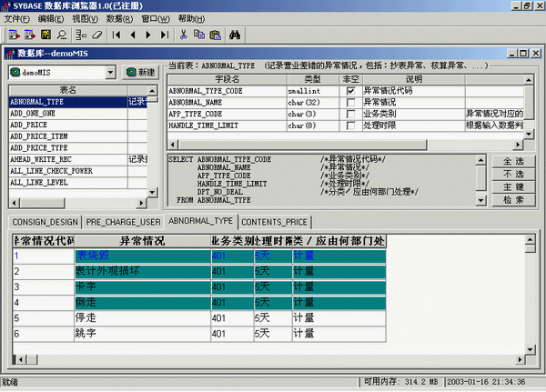This screenshot has height=392, width=546.
Task: Click the paste clipboard toolbar icon
Action: coord(214,35)
